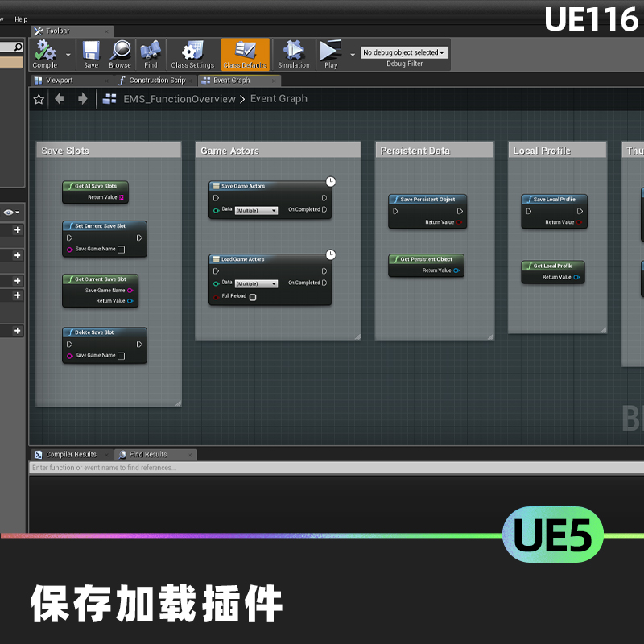Click the Local Profile comment title
The image size is (644, 644).
542,151
